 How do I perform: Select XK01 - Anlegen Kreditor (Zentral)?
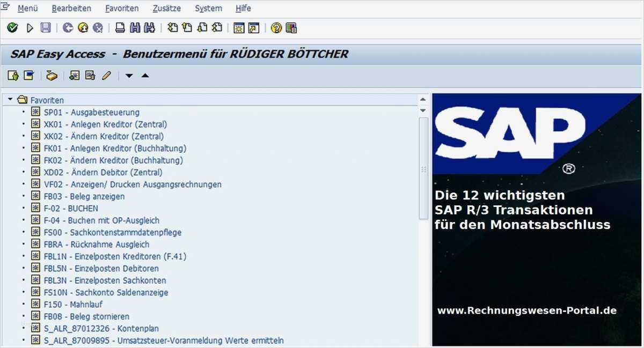(105, 124)
